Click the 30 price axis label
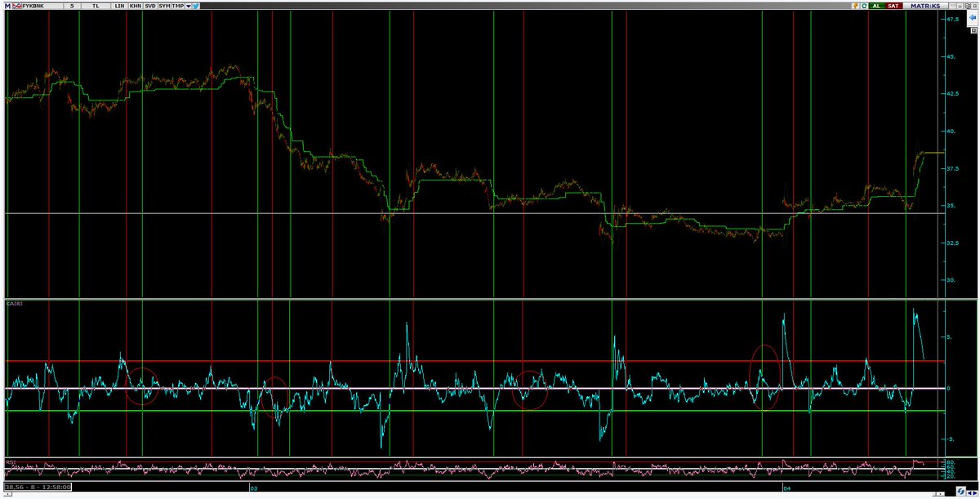The height and width of the screenshot is (499, 980). click(950, 280)
